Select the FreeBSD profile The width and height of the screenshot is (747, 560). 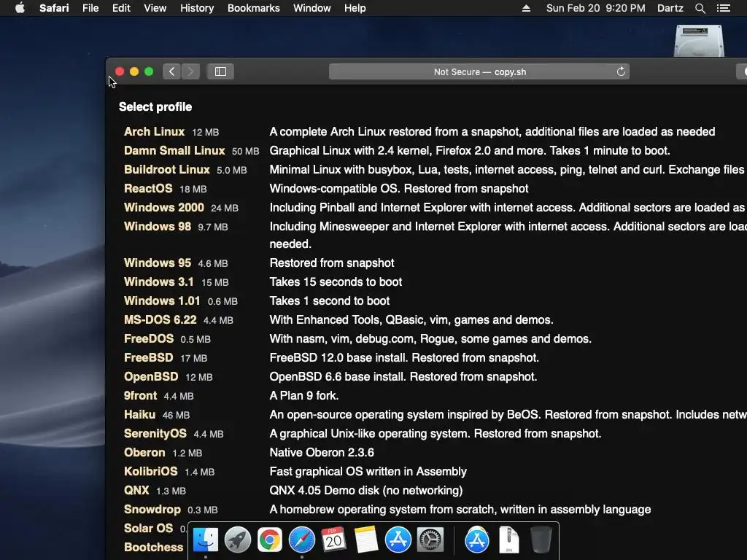pos(149,357)
